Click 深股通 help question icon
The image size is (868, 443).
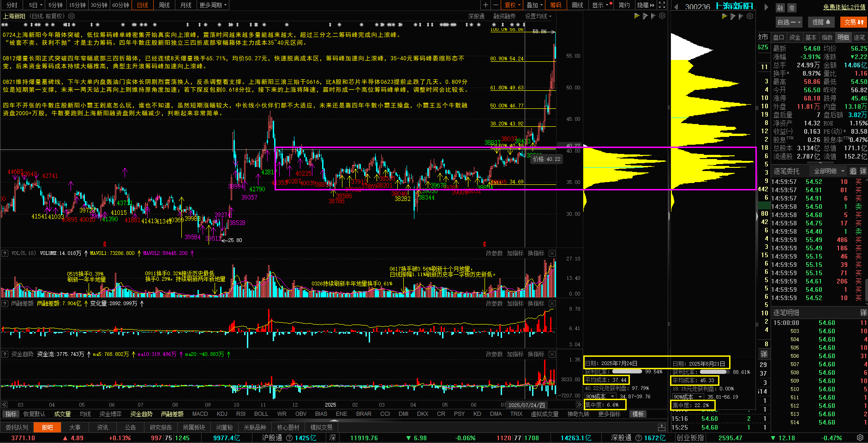pyautogui.click(x=638, y=438)
